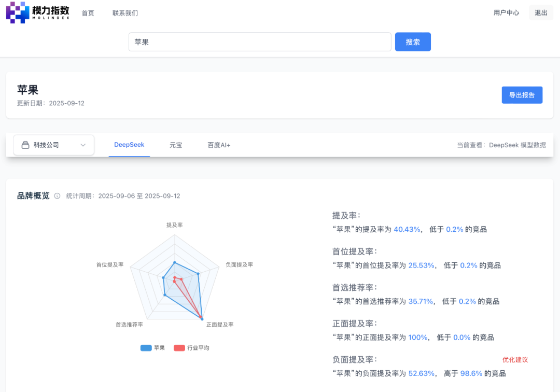This screenshot has height=392, width=560.
Task: Switch to the 元宝 tab
Action: coord(176,145)
